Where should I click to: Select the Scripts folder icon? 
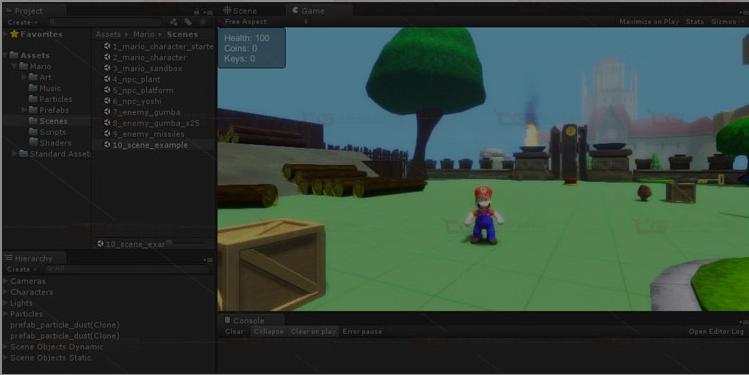coord(33,132)
